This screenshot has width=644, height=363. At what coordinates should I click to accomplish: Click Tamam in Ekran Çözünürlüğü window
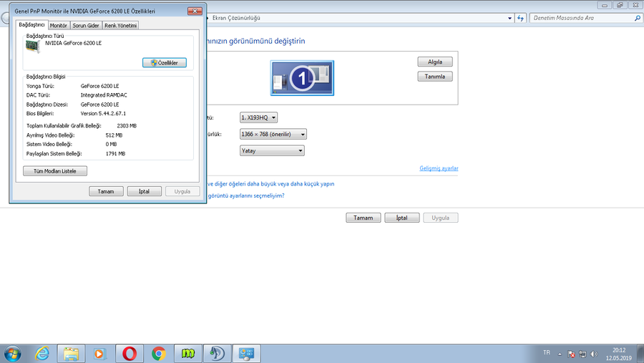tap(363, 218)
